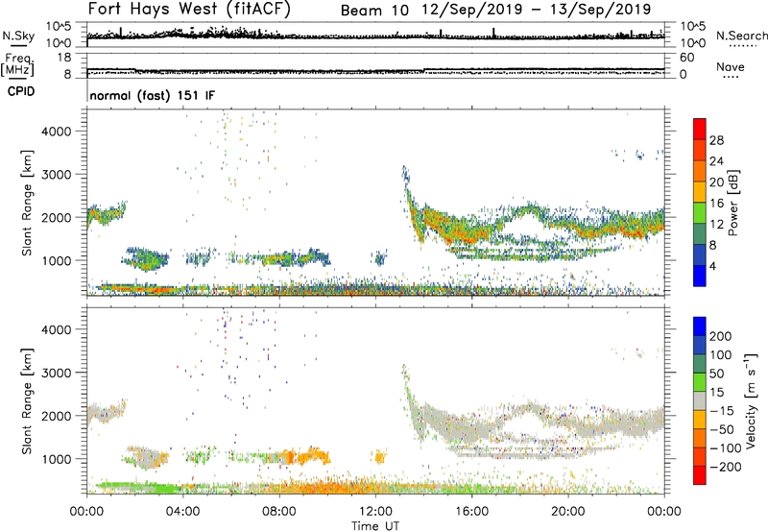Click the '3000' range tick of the velocity panel

point(57,373)
